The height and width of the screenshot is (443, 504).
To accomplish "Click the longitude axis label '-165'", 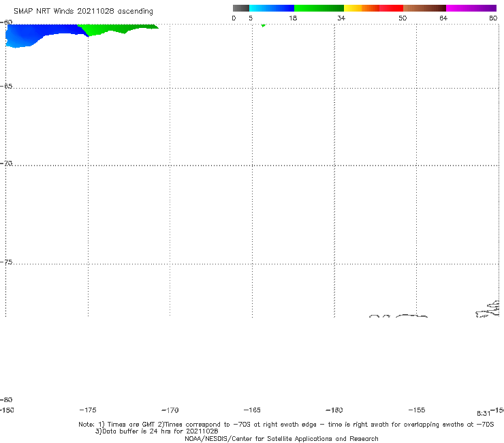I will coord(252,410).
